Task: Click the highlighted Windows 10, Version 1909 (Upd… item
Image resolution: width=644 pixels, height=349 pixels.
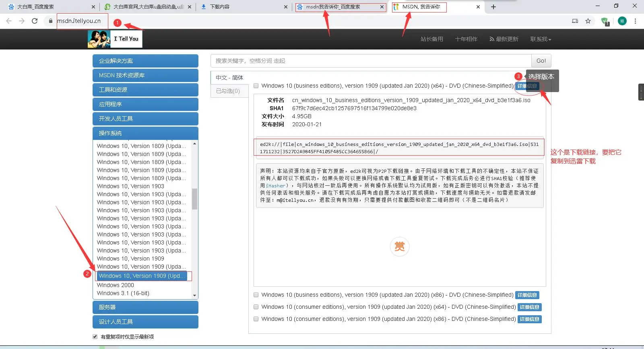Action: tap(142, 276)
